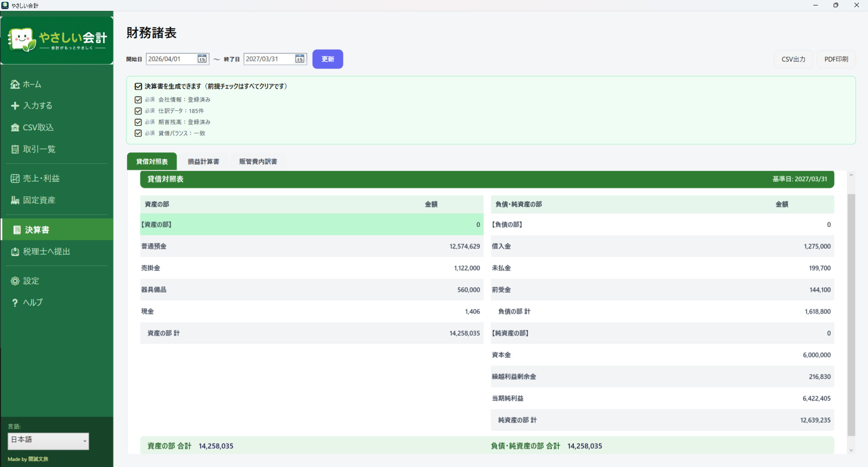Switch to the 損益計算書 tab
This screenshot has width=868, height=467.
coord(203,162)
